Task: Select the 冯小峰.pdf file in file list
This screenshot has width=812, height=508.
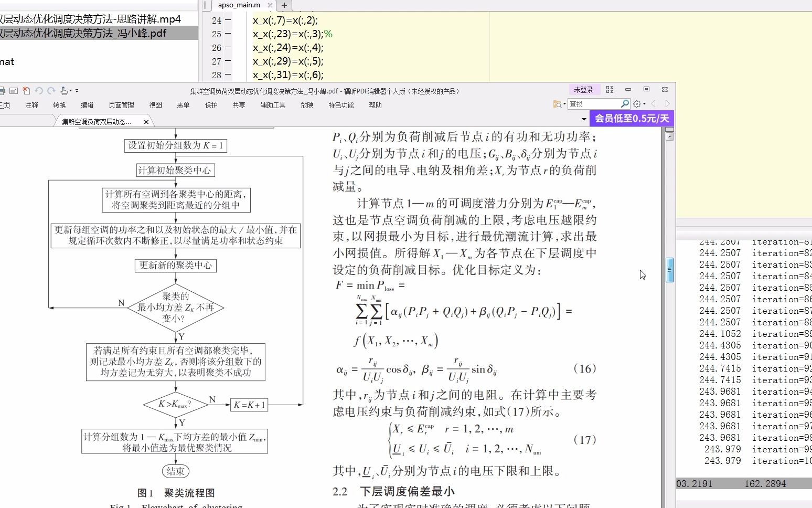Action: point(83,33)
